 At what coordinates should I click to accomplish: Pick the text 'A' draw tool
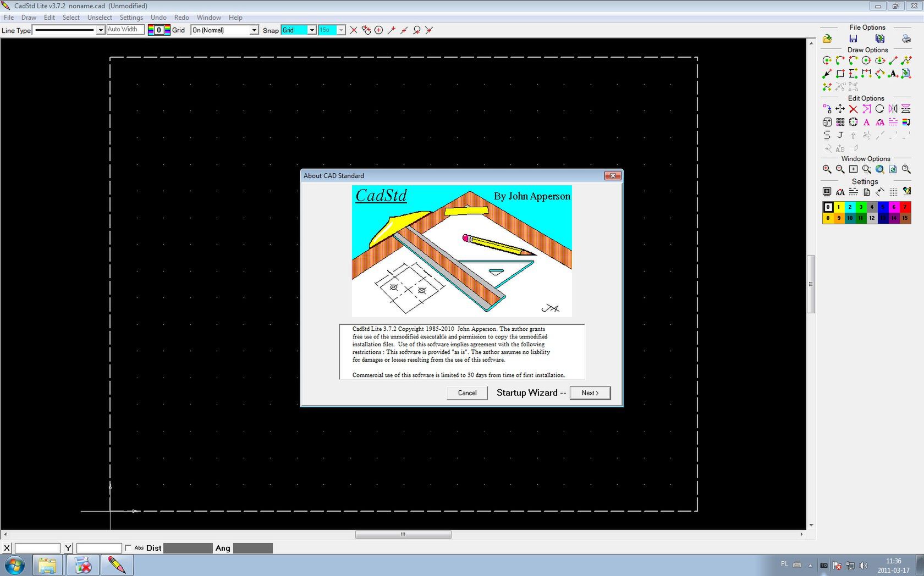[893, 73]
